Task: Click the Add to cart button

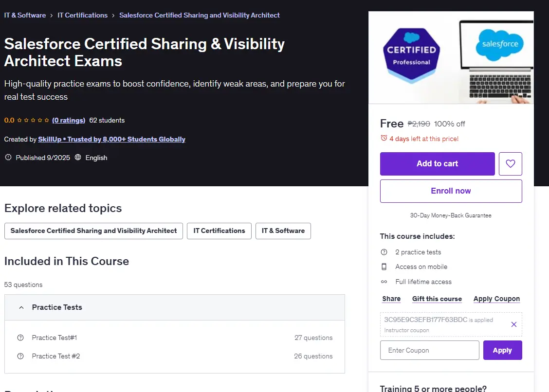Action: [x=438, y=163]
